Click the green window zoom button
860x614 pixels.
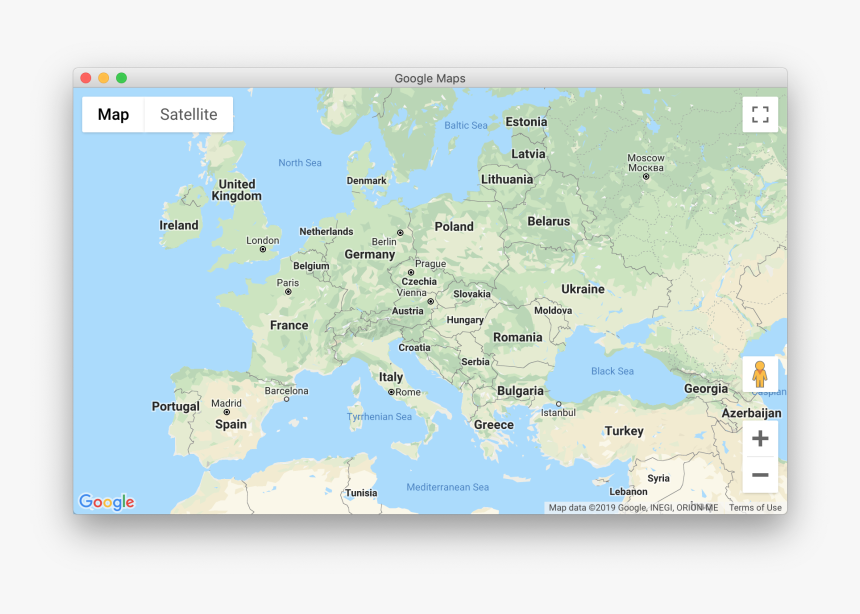(x=119, y=77)
